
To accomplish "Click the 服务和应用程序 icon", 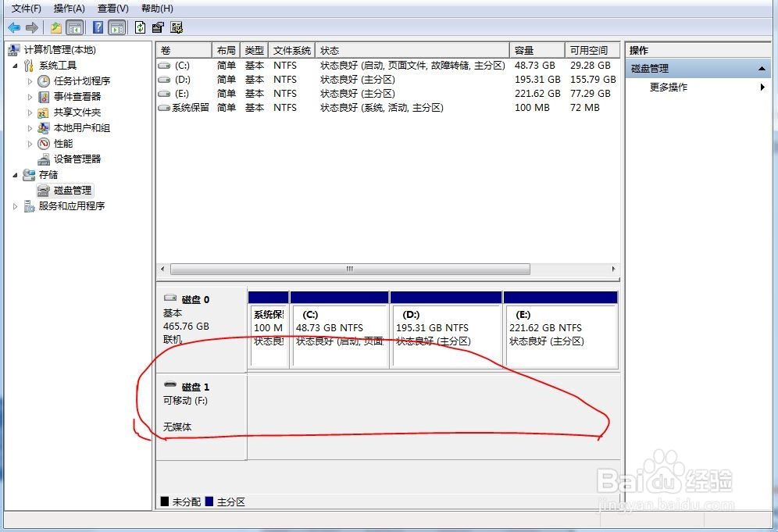I will coord(29,206).
